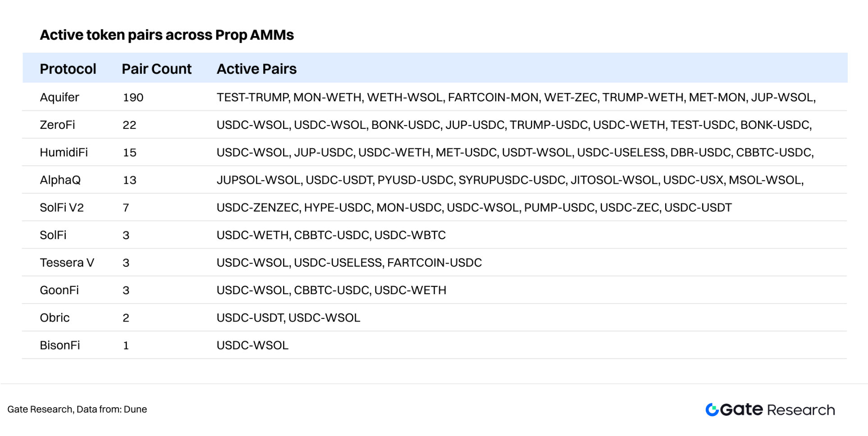Select the Aquifer protocol row label

(x=59, y=97)
